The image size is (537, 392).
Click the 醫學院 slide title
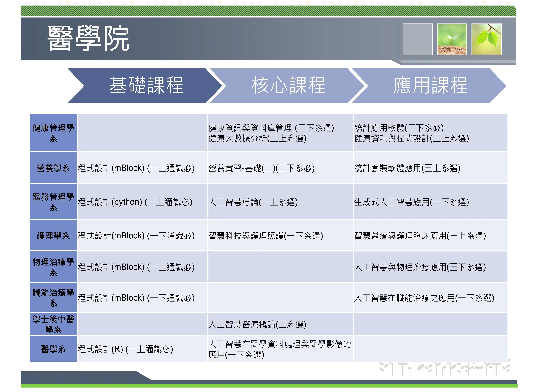coord(88,38)
